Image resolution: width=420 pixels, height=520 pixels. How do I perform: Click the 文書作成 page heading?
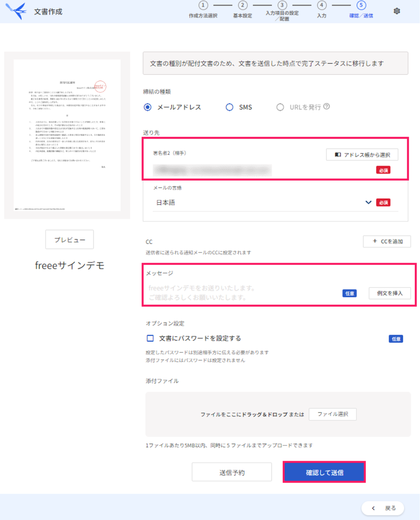(48, 12)
